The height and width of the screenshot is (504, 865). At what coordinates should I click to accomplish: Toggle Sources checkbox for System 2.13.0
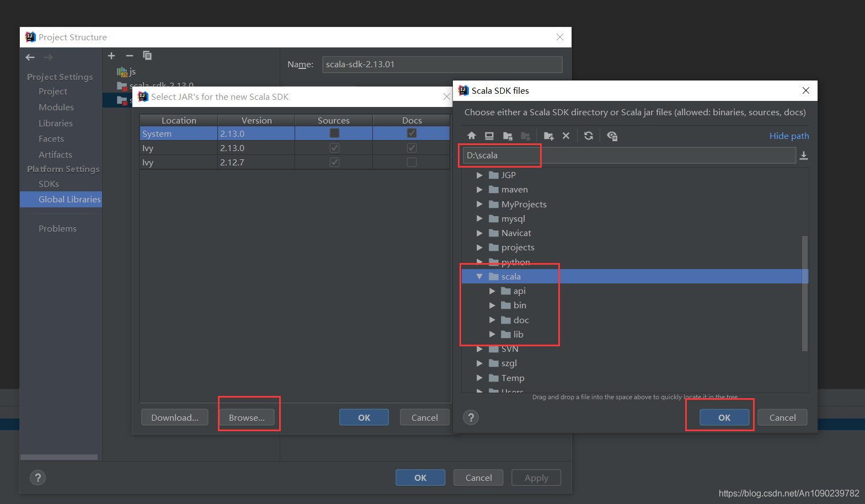(334, 133)
